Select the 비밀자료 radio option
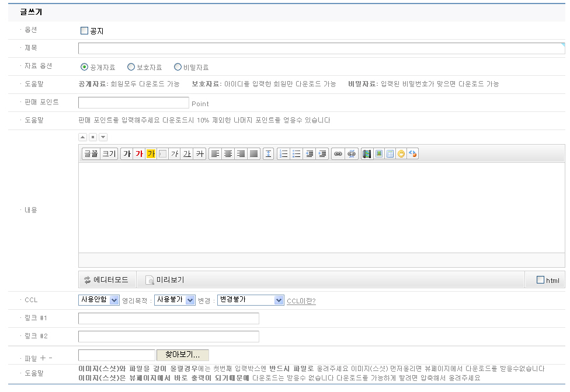Viewport: 570px width, 392px height. tap(178, 67)
